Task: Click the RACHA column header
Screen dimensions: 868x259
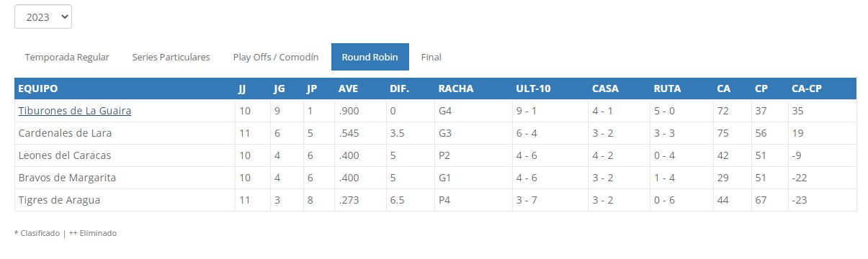Action: click(x=456, y=88)
